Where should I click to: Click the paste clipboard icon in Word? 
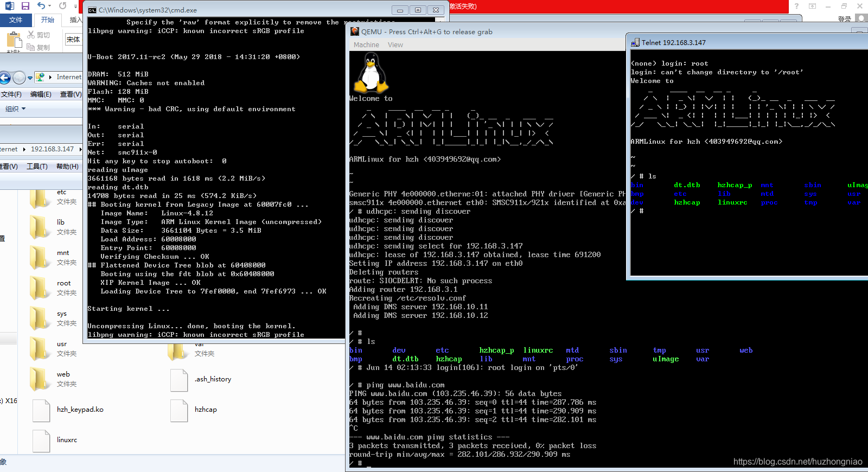14,40
